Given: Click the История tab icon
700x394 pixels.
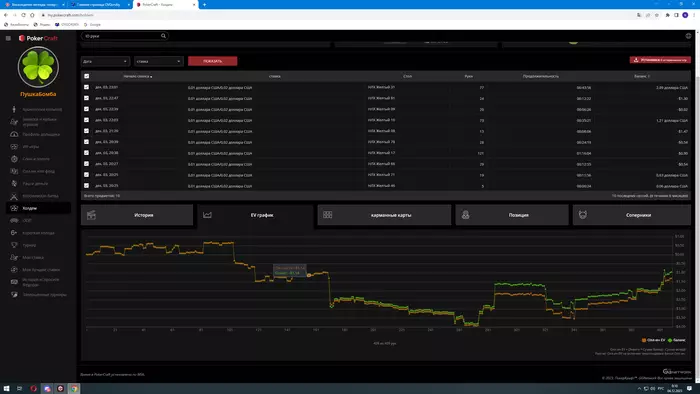Looking at the screenshot, I should point(92,215).
